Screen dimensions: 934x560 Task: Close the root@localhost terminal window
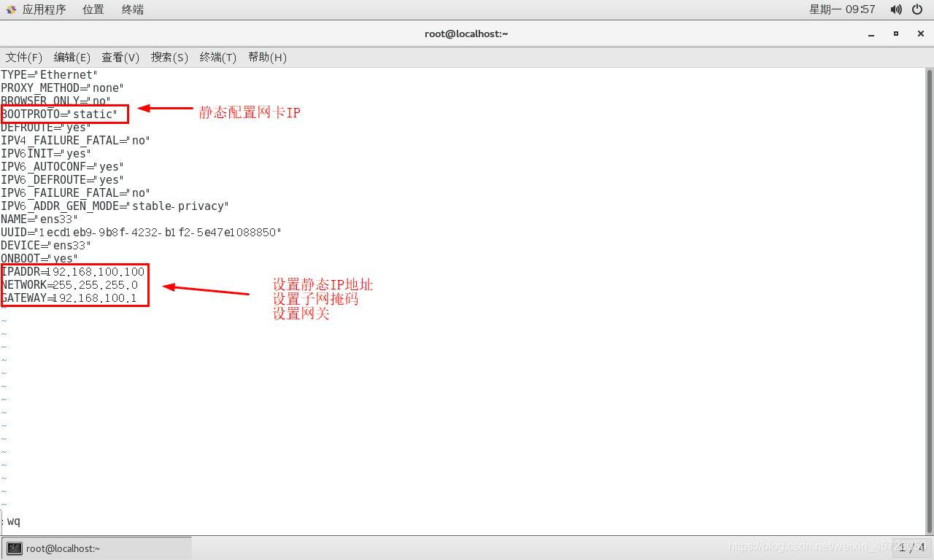click(x=920, y=34)
